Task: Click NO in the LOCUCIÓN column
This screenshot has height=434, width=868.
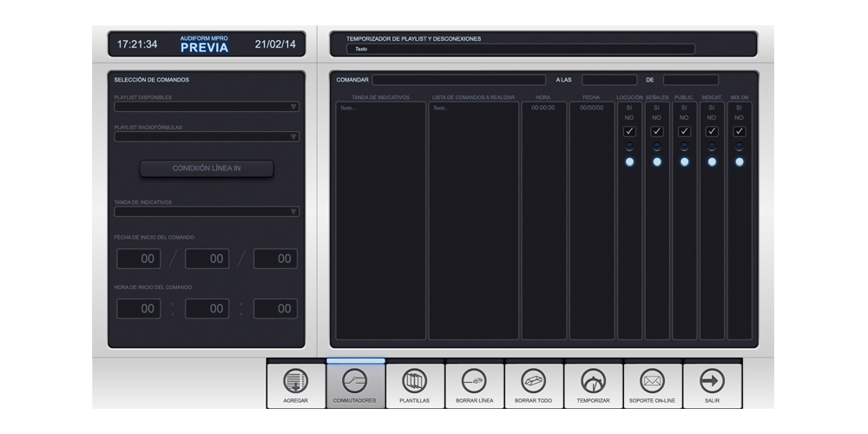Action: (629, 118)
